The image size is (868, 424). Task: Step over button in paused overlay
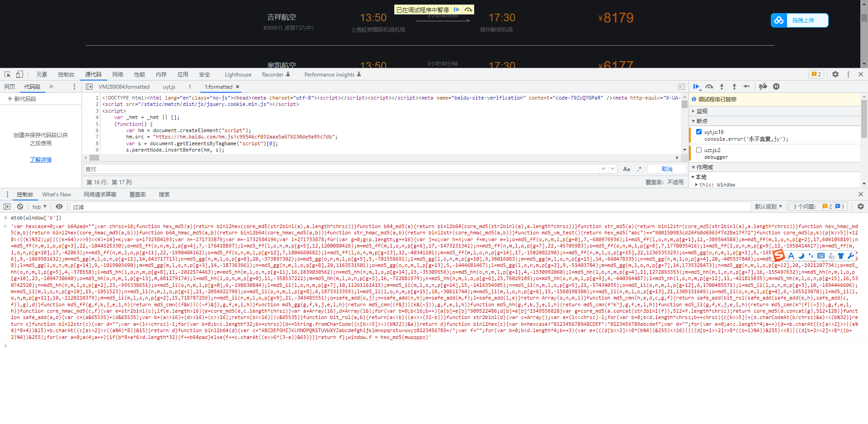point(468,10)
